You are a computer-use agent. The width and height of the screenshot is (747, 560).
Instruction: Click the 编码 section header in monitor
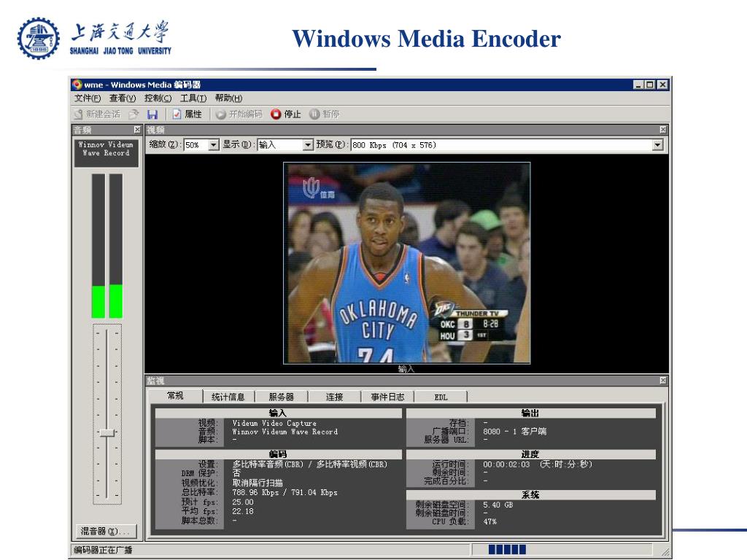(278, 454)
